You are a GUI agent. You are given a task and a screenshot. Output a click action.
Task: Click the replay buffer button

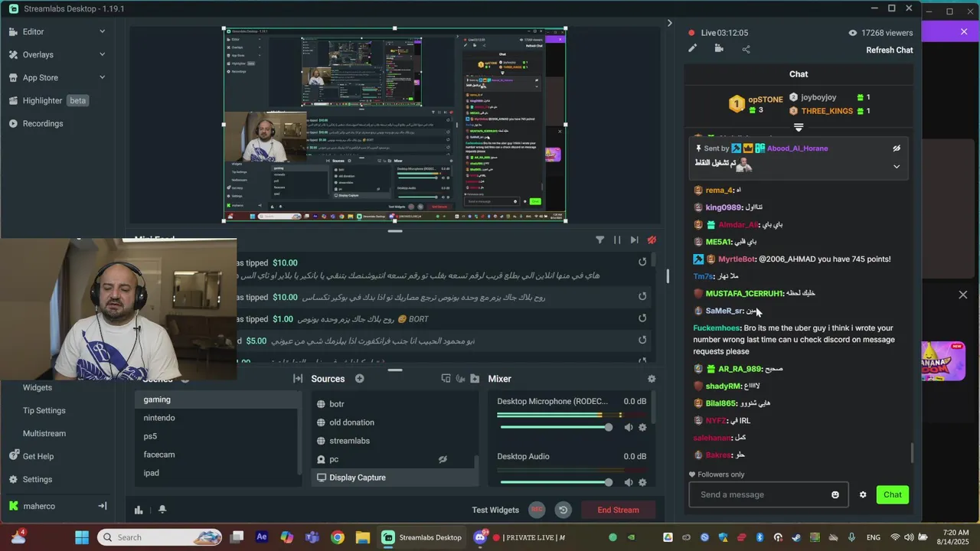click(563, 510)
